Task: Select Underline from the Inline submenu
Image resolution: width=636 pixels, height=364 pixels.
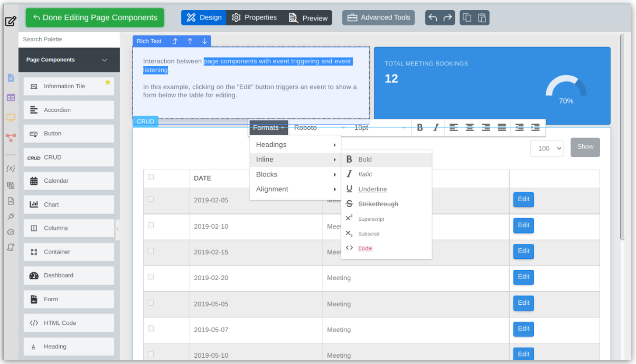Action: [372, 189]
